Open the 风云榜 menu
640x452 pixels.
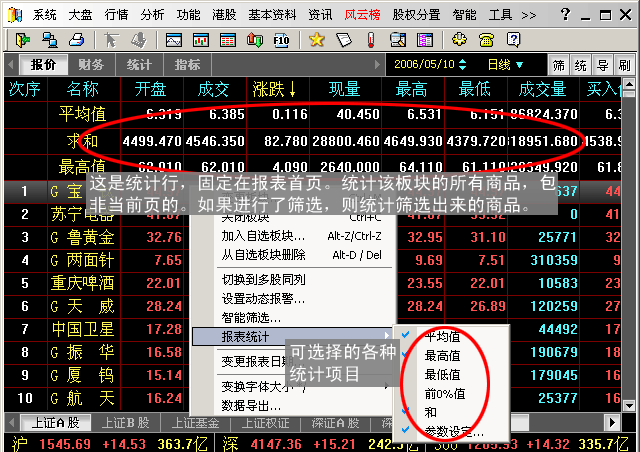pos(362,15)
